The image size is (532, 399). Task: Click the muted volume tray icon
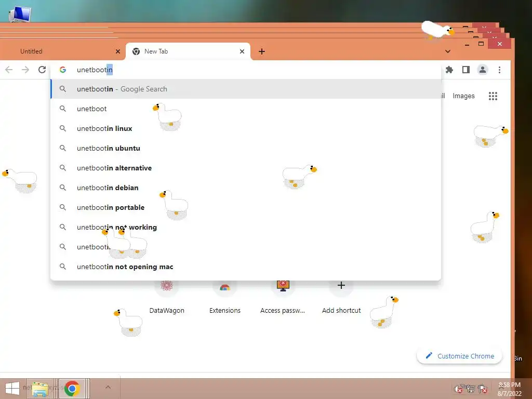[x=458, y=389]
